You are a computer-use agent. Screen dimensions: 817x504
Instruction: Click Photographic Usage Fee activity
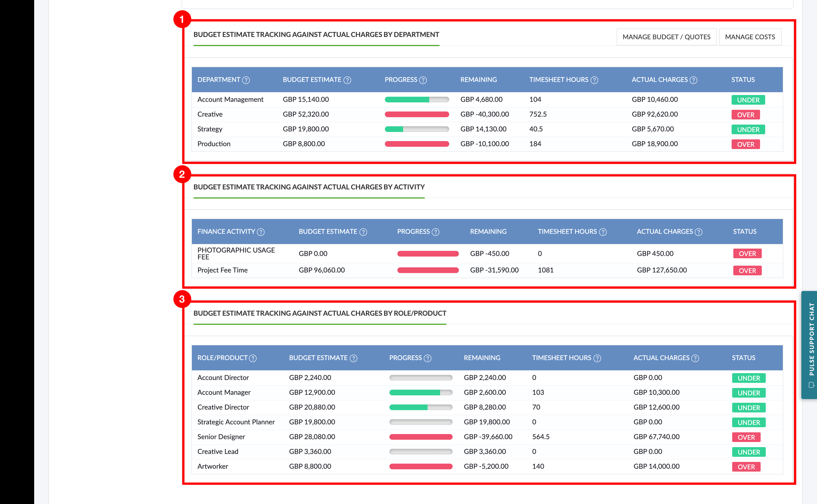pyautogui.click(x=236, y=253)
